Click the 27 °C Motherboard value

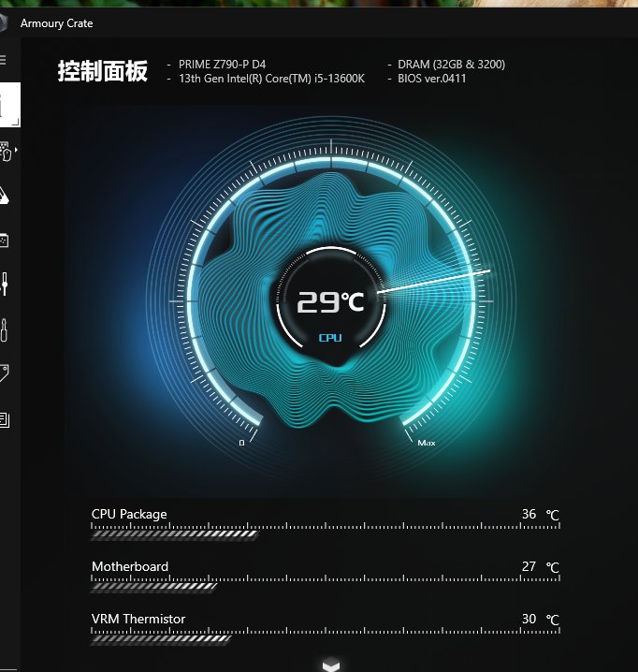(541, 566)
